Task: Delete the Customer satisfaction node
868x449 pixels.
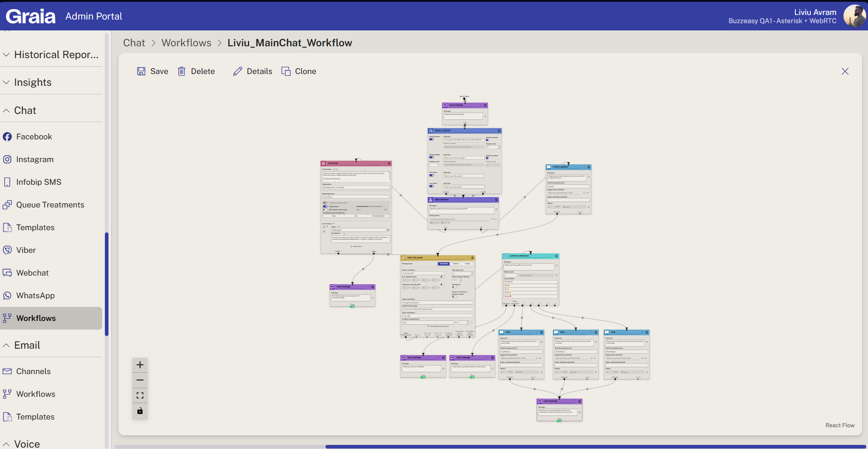Action: pyautogui.click(x=556, y=256)
